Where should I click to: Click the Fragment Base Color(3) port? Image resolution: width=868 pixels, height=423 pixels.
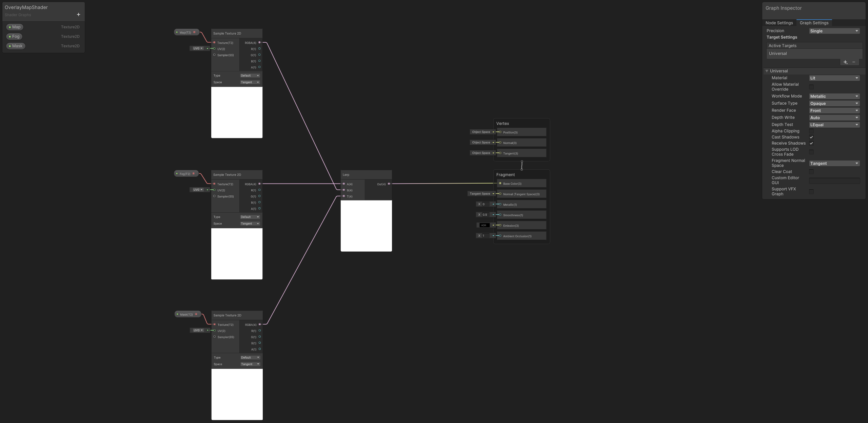500,184
